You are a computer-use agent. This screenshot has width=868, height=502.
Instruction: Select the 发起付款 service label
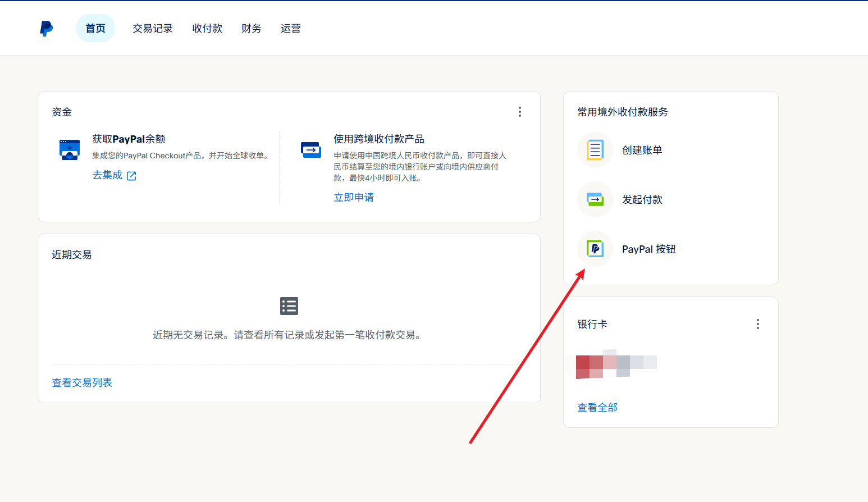point(642,199)
